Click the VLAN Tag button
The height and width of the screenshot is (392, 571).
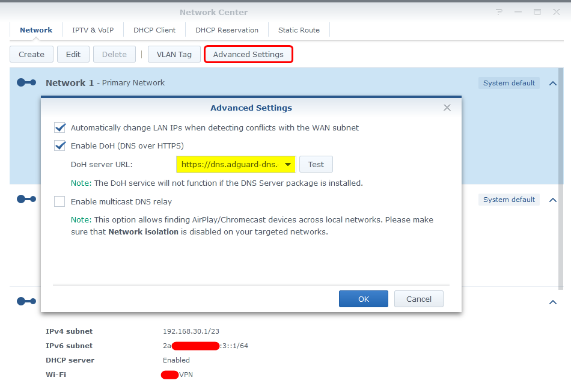tap(174, 54)
